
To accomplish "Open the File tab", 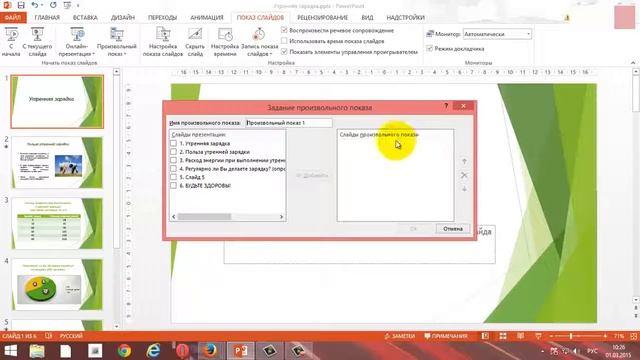I will (13, 18).
